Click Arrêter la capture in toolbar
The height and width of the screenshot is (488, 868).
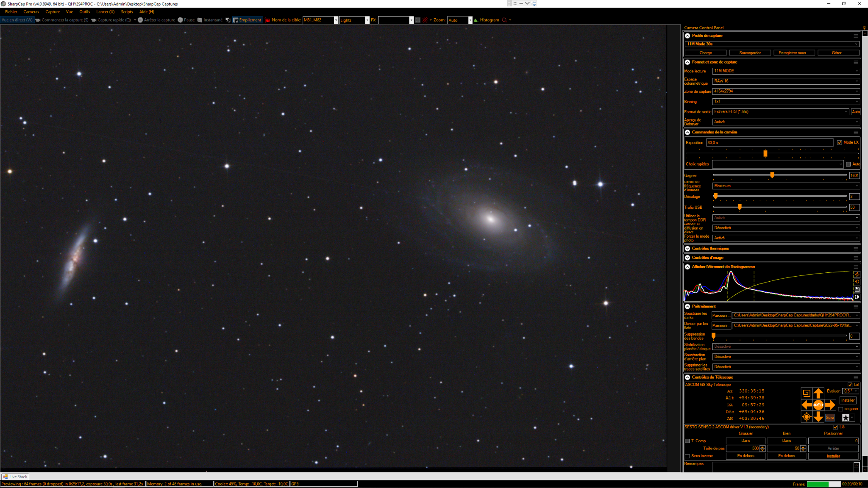[156, 20]
